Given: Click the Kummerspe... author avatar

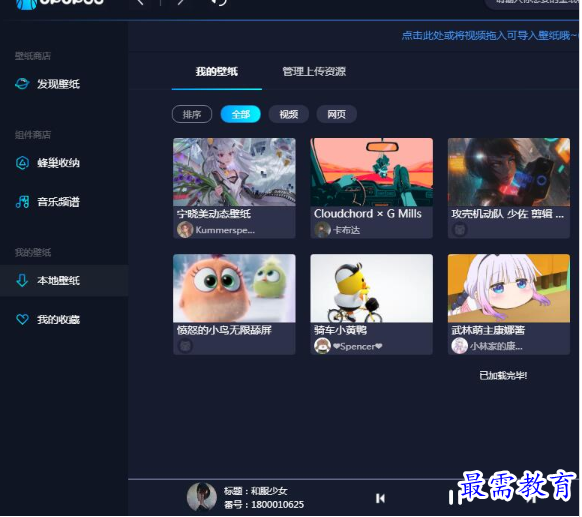Looking at the screenshot, I should [185, 230].
